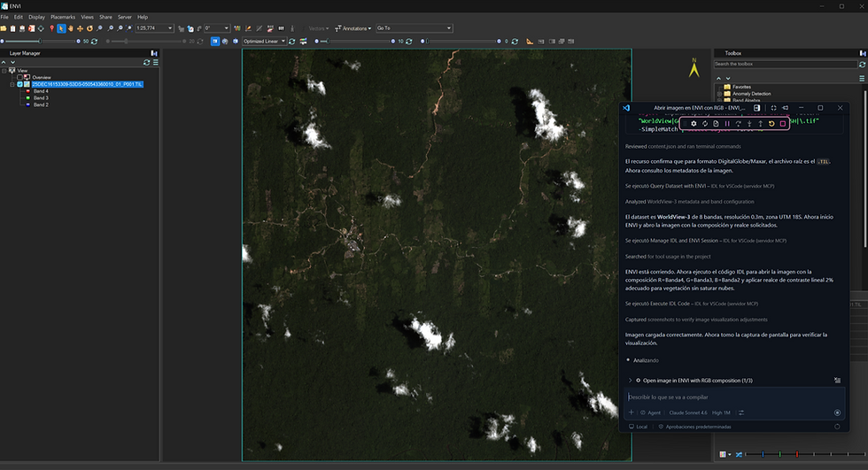
Task: Open the 1:25,774 zoom scale dropdown
Action: coord(154,28)
